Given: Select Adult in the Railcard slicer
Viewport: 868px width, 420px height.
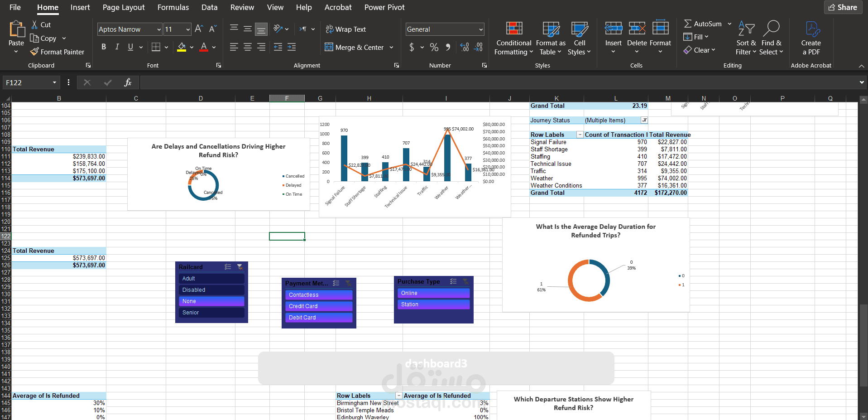Looking at the screenshot, I should pos(211,278).
